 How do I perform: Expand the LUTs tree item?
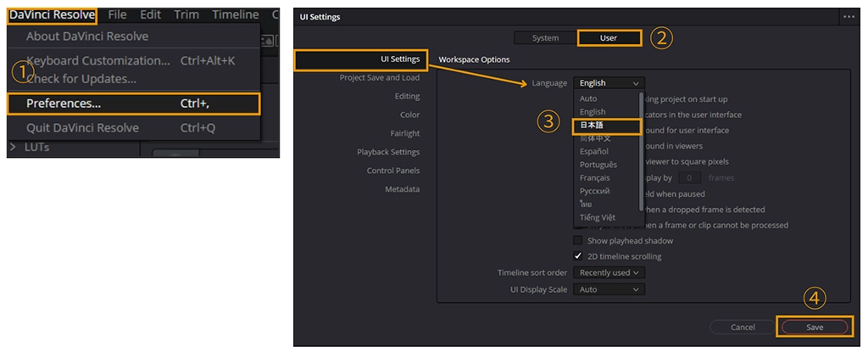(x=14, y=148)
